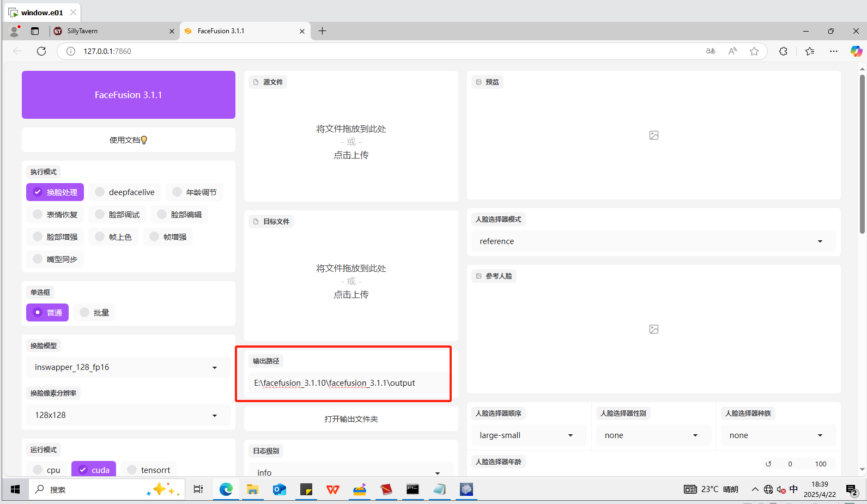This screenshot has width=867, height=504.
Task: Enable the 嘴型同步 mode
Action: tap(55, 259)
